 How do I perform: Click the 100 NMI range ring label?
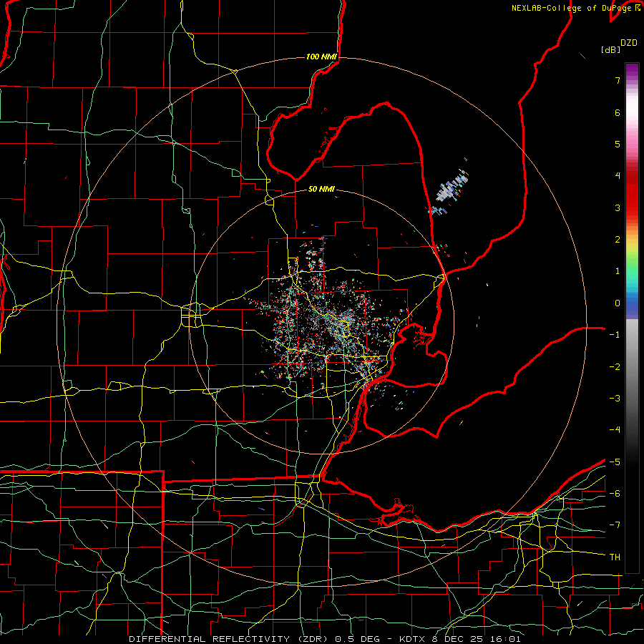coord(321,57)
